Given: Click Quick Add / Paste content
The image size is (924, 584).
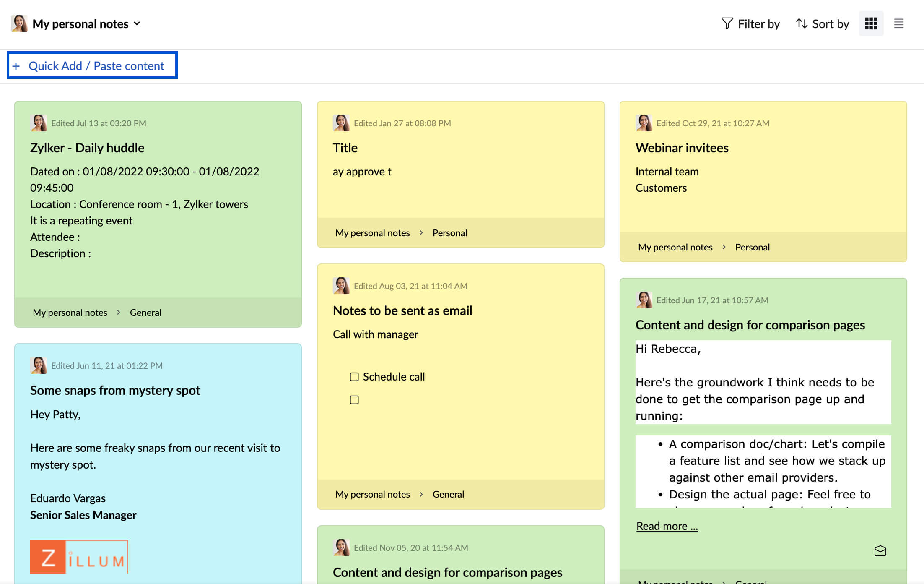Looking at the screenshot, I should [x=96, y=66].
